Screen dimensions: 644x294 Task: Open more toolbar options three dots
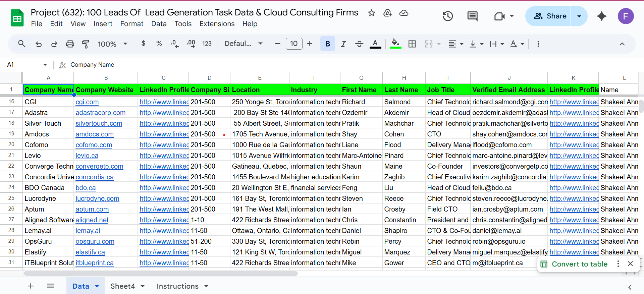(538, 44)
